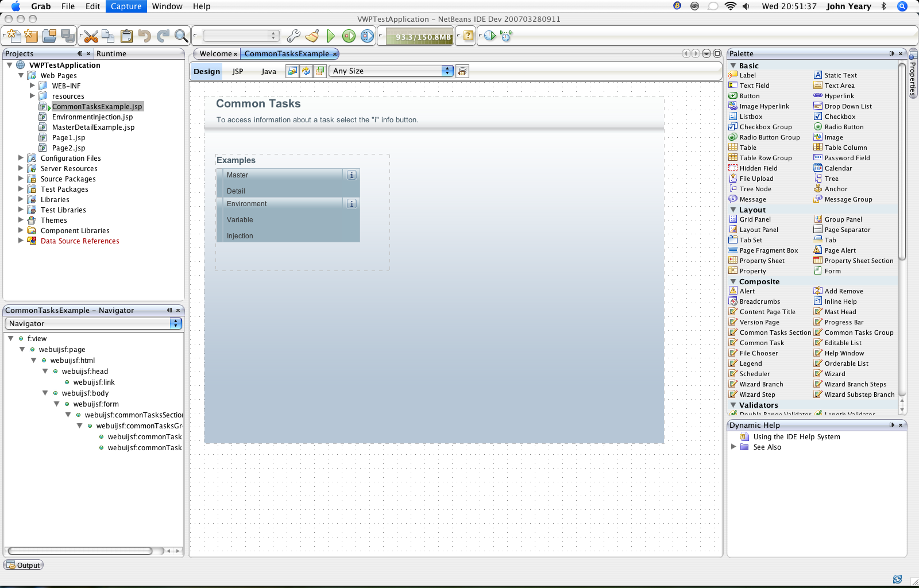This screenshot has height=588, width=919.
Task: Click the Profile Main Project icon
Action: coord(367,36)
